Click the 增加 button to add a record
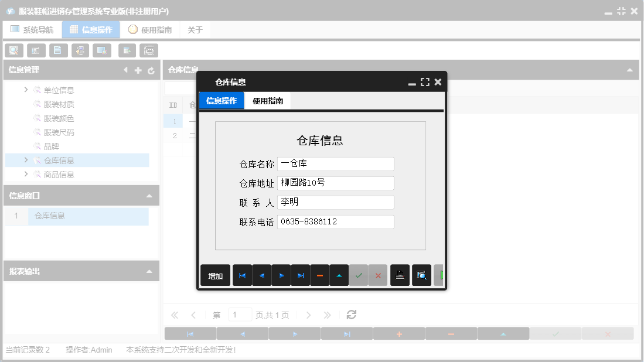 tap(215, 275)
